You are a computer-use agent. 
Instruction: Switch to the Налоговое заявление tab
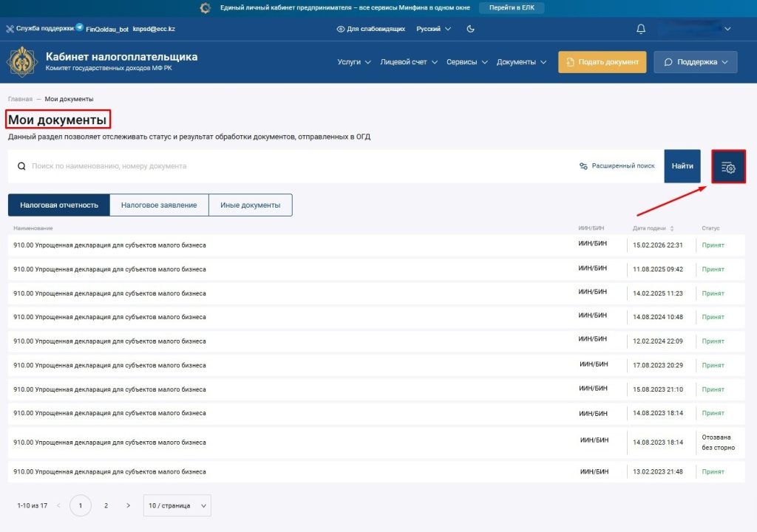pyautogui.click(x=159, y=205)
